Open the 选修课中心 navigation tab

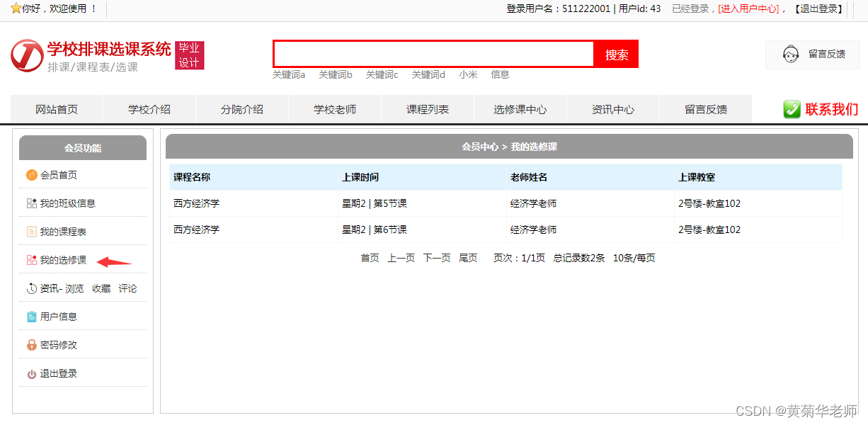[x=520, y=110]
